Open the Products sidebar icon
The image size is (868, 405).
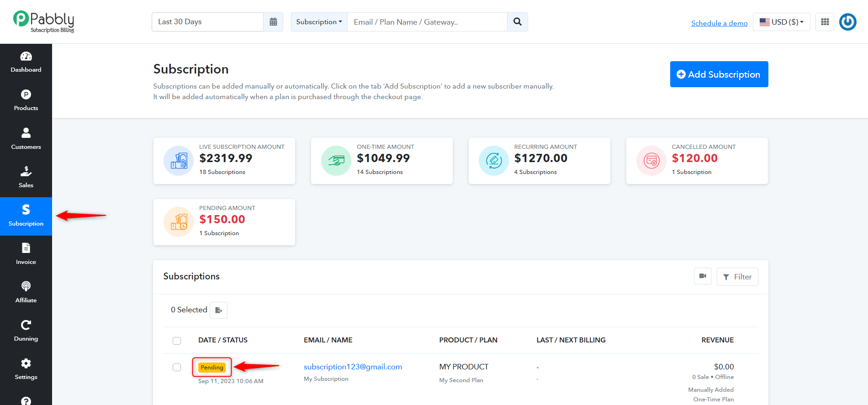pyautogui.click(x=26, y=95)
